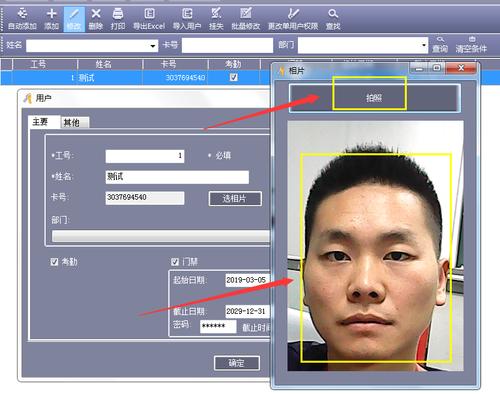Screen dimensions: 500x394
Task: Click the 更改单用户权限 icon
Action: (293, 19)
